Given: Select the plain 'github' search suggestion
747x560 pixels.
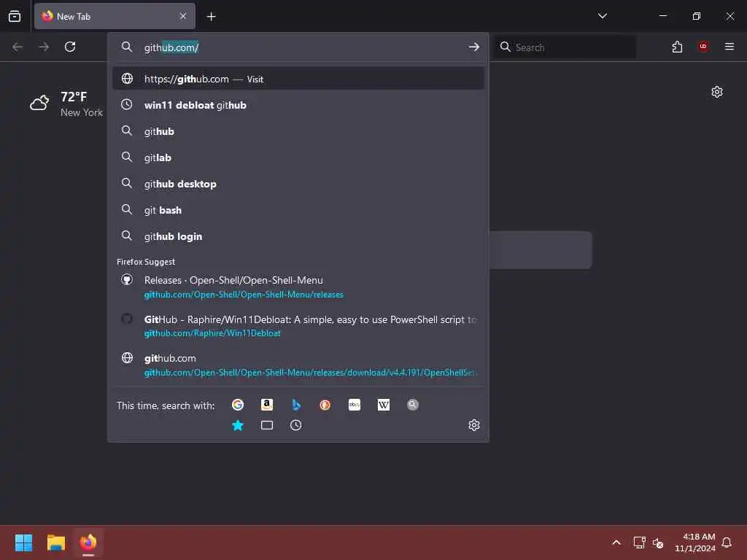Looking at the screenshot, I should (298, 131).
